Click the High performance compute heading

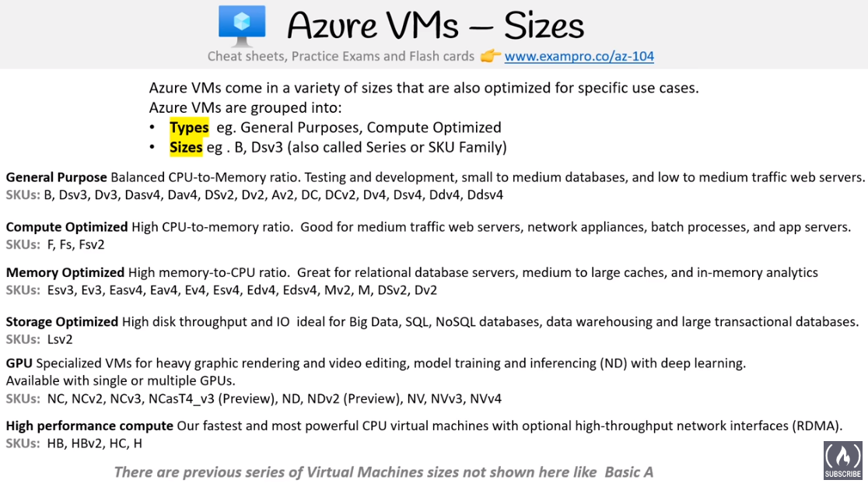pyautogui.click(x=89, y=426)
